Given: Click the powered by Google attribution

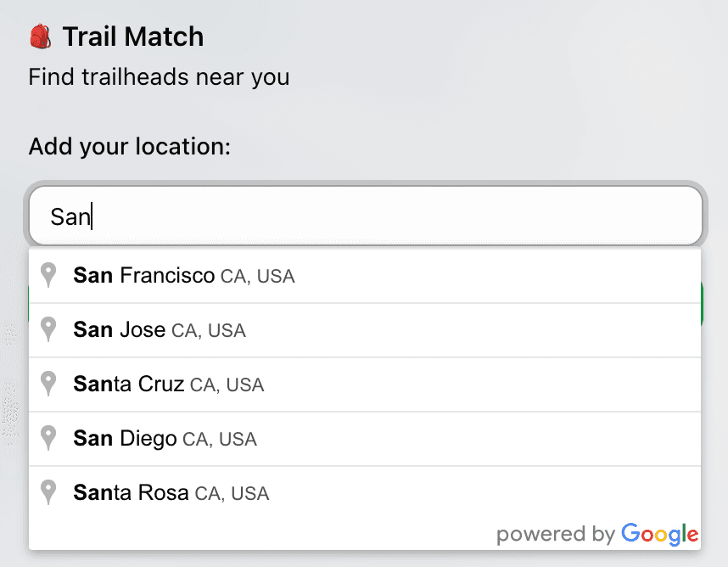Looking at the screenshot, I should click(596, 534).
